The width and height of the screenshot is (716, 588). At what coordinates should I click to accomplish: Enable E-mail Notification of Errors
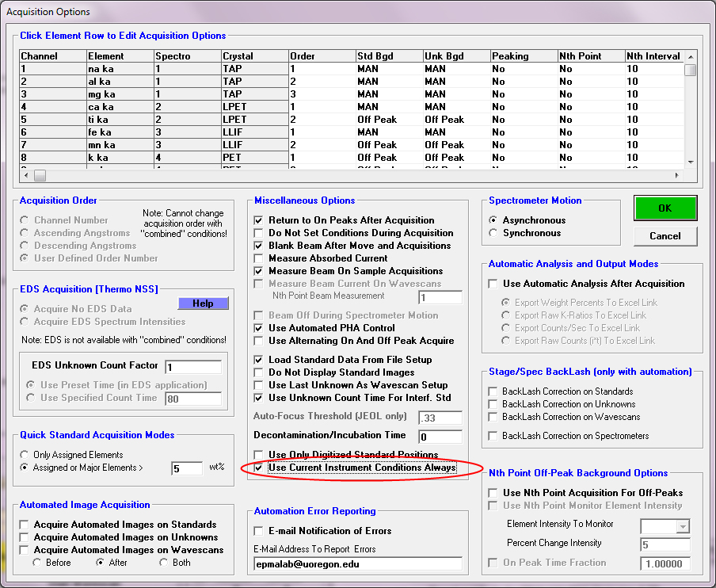pos(259,531)
